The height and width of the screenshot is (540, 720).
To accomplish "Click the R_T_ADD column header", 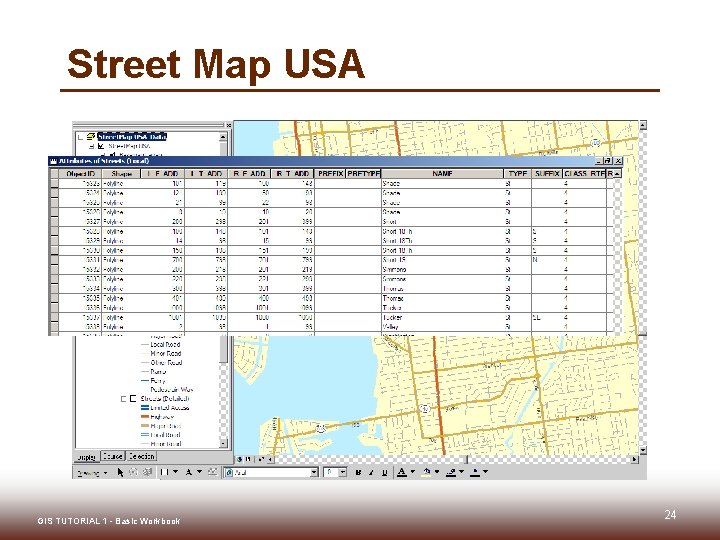I will (x=293, y=174).
